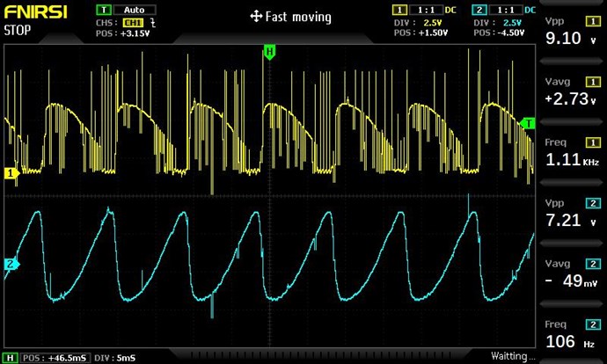Click the 1.11 KHz frequency measurement

coord(572,160)
